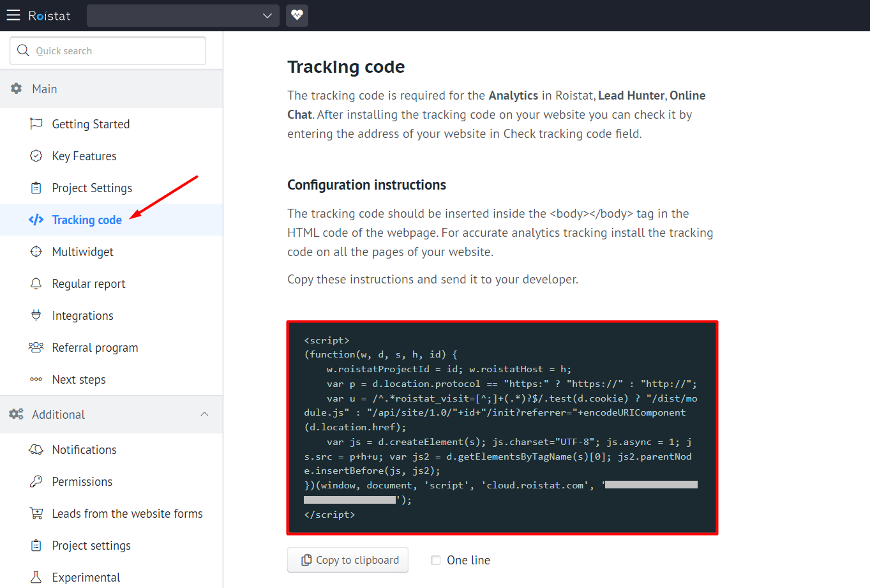This screenshot has width=870, height=588.
Task: Click the tracking script code block
Action: pyautogui.click(x=502, y=427)
